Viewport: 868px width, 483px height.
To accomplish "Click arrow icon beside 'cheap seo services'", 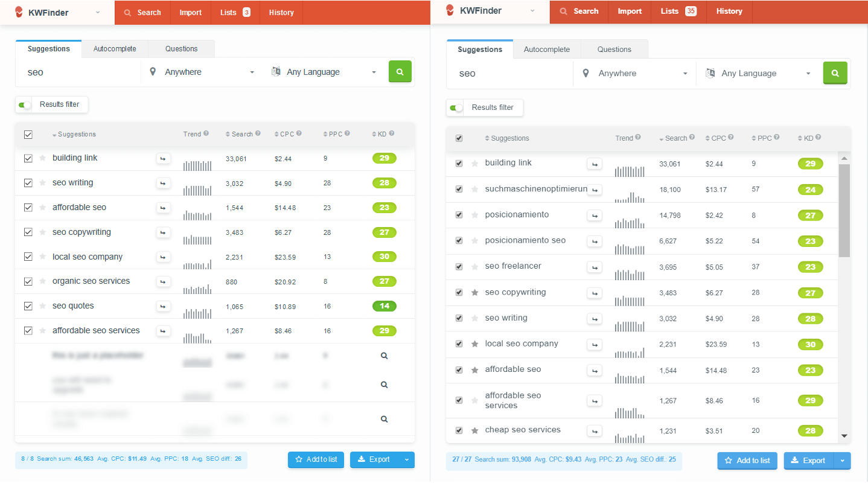I will coord(595,431).
